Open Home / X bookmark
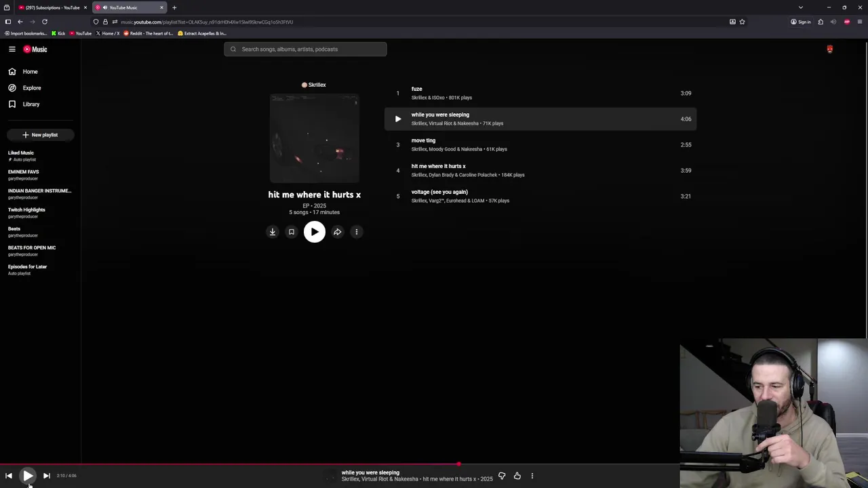This screenshot has height=488, width=868. pos(108,33)
